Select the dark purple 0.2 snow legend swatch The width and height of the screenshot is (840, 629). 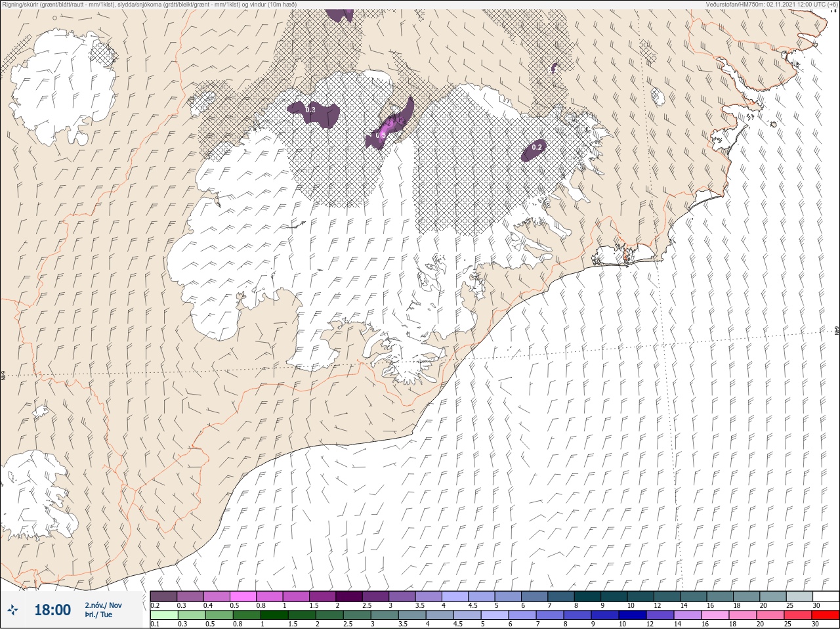[163, 596]
